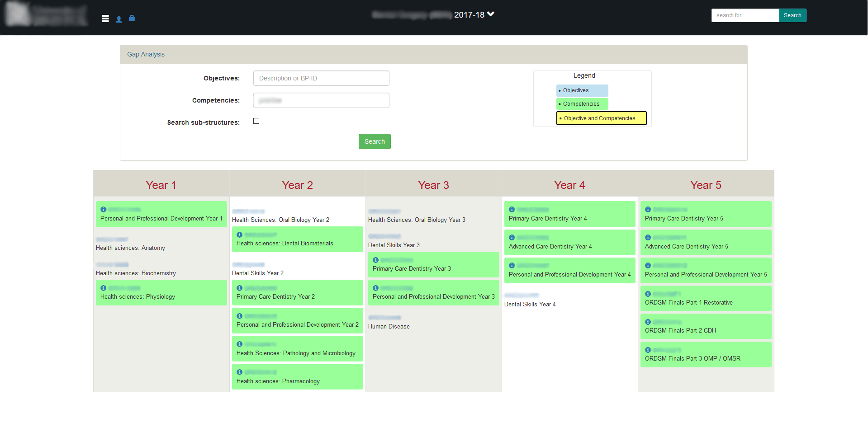This screenshot has width=868, height=427.
Task: Open the hamburger menu in the header
Action: (105, 19)
